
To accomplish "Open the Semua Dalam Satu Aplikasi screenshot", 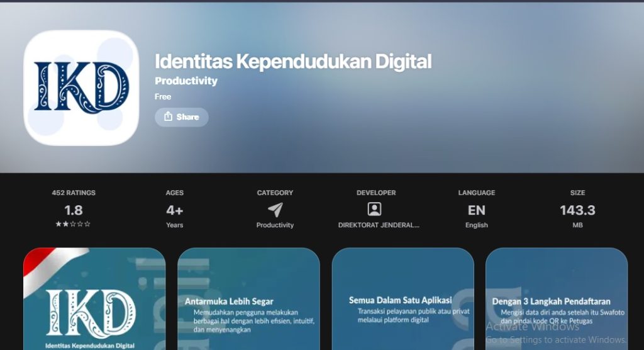I will coord(402,299).
